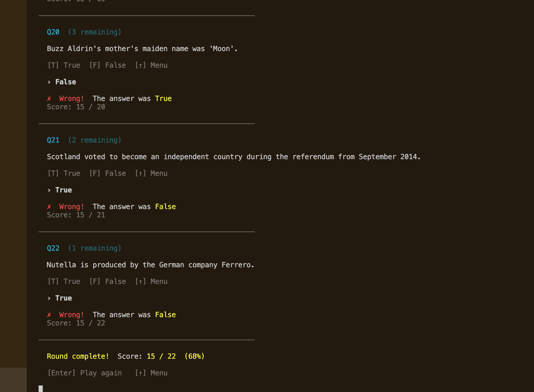Click the Q20 question label

coord(53,32)
